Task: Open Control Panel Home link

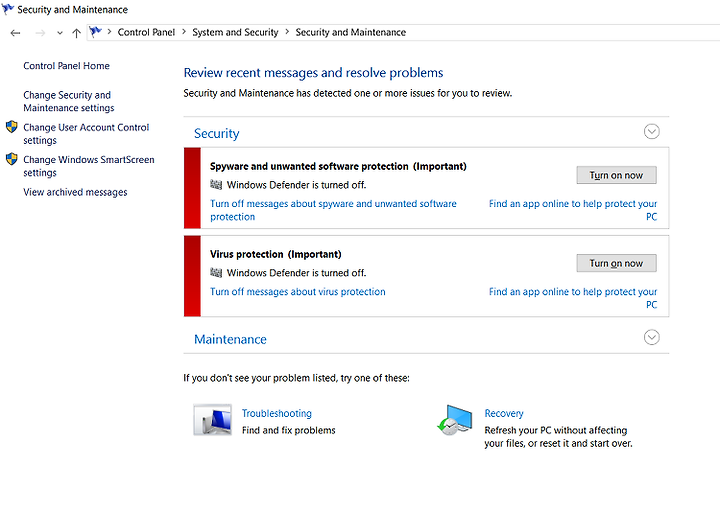Action: click(67, 66)
